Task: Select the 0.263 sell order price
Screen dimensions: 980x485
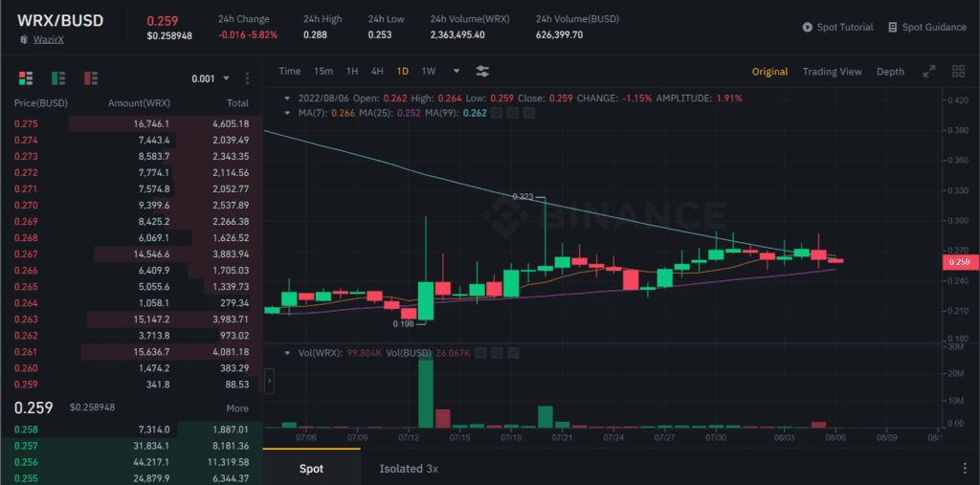Action: (26, 320)
